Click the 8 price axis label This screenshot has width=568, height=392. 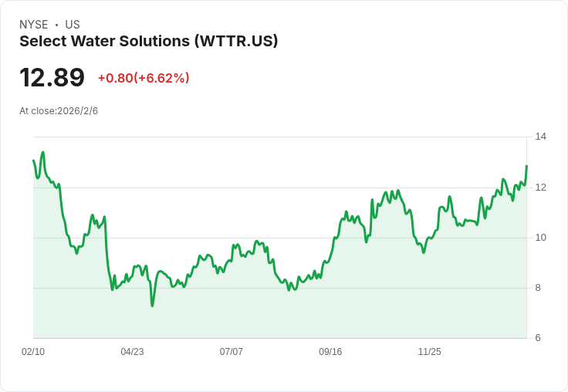538,288
